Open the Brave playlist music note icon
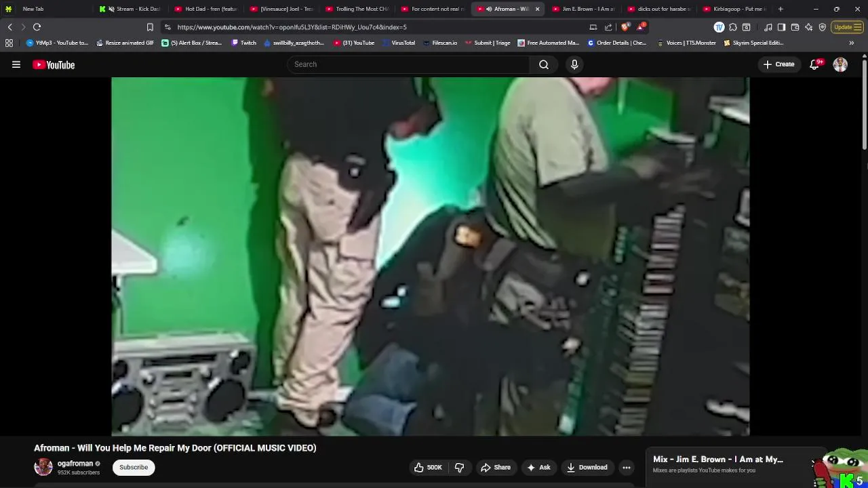Viewport: 868px width, 488px height. click(x=768, y=27)
